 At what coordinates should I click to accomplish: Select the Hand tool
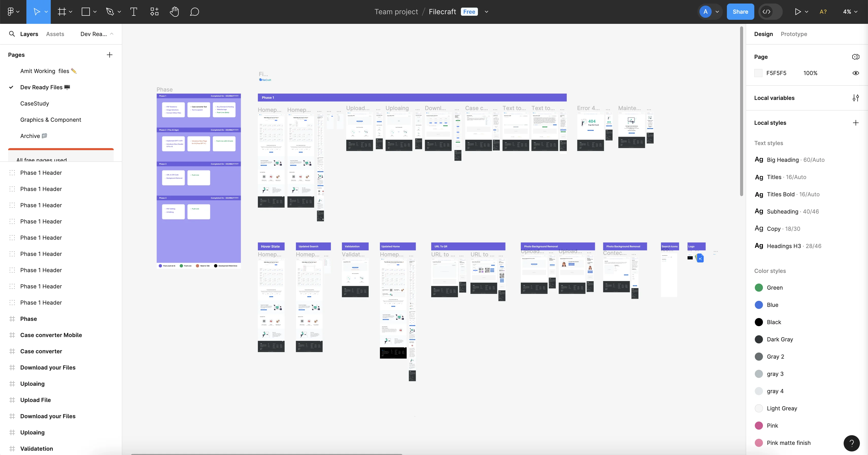tap(174, 12)
